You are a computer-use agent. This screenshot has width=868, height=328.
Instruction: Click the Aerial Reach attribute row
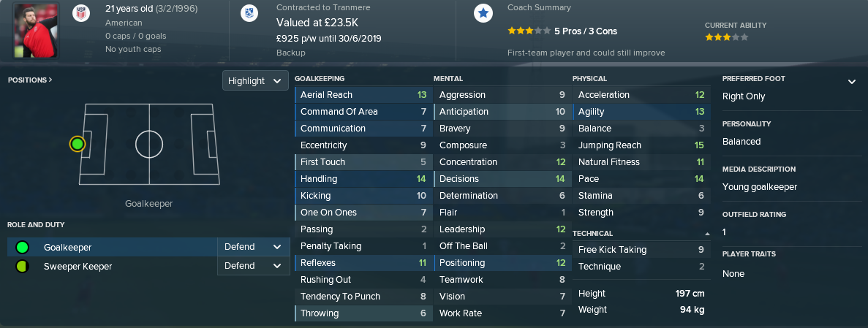pos(363,94)
